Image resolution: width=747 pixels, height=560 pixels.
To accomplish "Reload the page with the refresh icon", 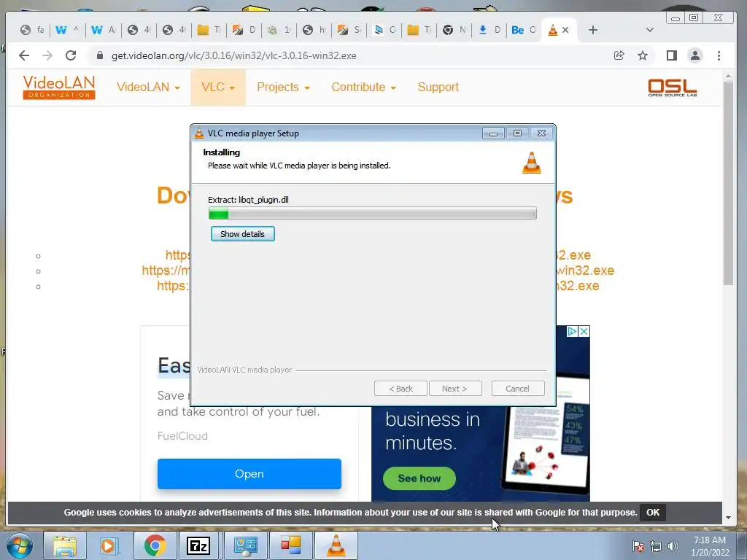I will [x=71, y=55].
